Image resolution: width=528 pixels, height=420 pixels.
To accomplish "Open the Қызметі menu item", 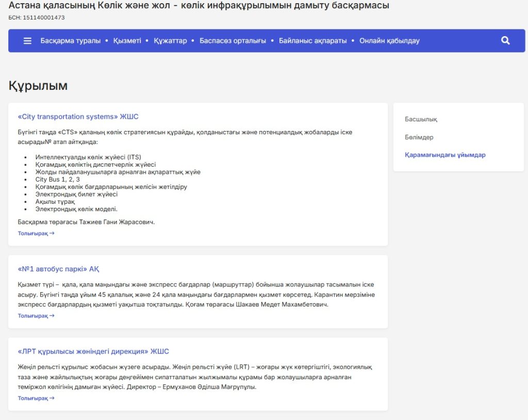I will (x=127, y=41).
